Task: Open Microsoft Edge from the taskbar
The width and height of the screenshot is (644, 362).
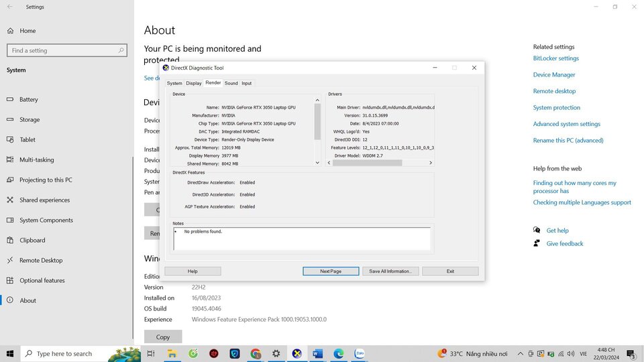Action: [x=338, y=353]
